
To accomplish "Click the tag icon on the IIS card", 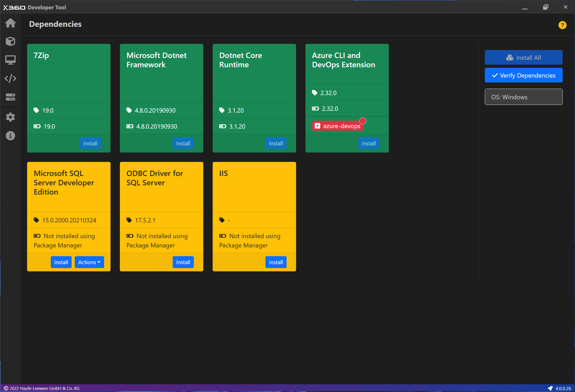I will coord(222,220).
